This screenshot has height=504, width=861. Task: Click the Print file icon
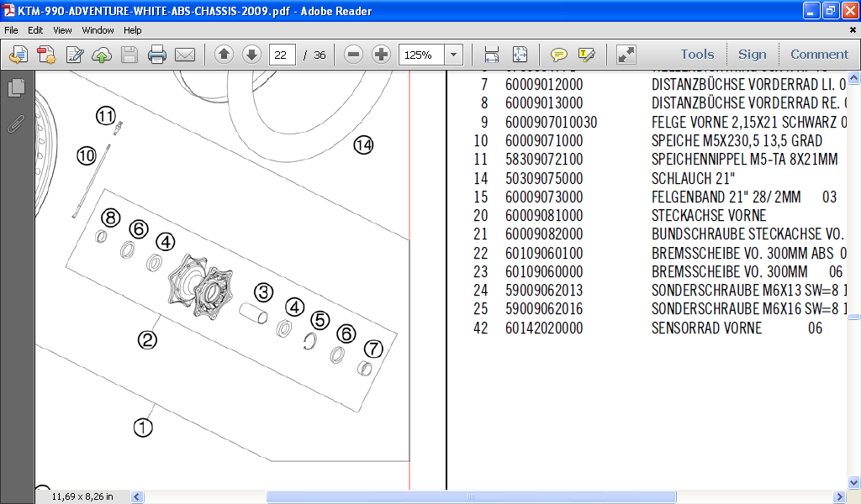coord(157,55)
